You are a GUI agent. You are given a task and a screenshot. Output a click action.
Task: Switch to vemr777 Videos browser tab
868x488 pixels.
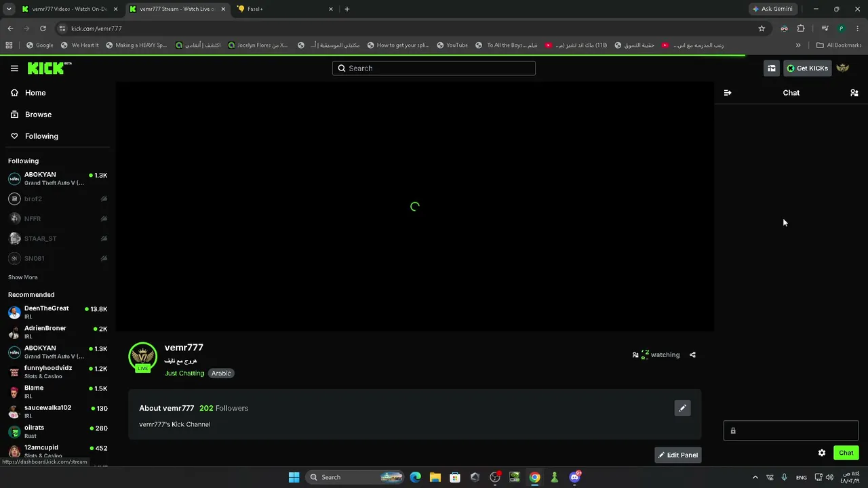(69, 9)
